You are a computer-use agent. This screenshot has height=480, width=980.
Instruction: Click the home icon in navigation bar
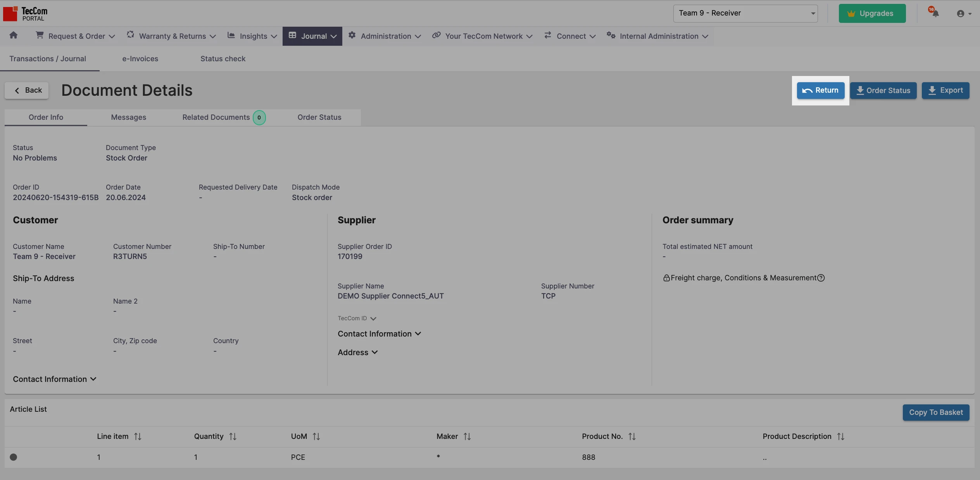(x=14, y=36)
